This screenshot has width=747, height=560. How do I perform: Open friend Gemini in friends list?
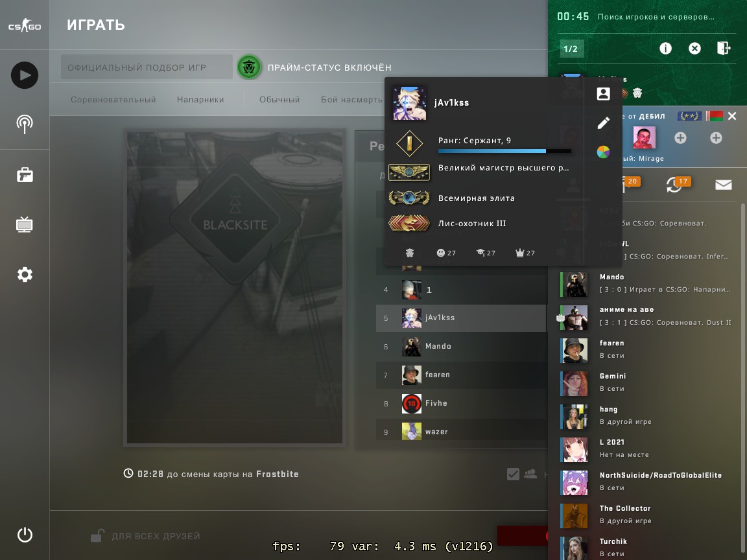[647, 382]
